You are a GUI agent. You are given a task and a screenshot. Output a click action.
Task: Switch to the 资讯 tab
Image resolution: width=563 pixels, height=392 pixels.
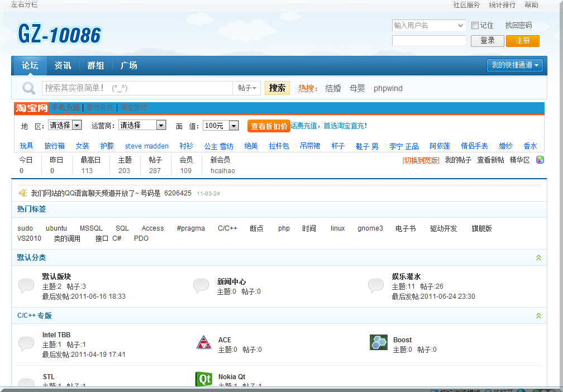click(63, 65)
